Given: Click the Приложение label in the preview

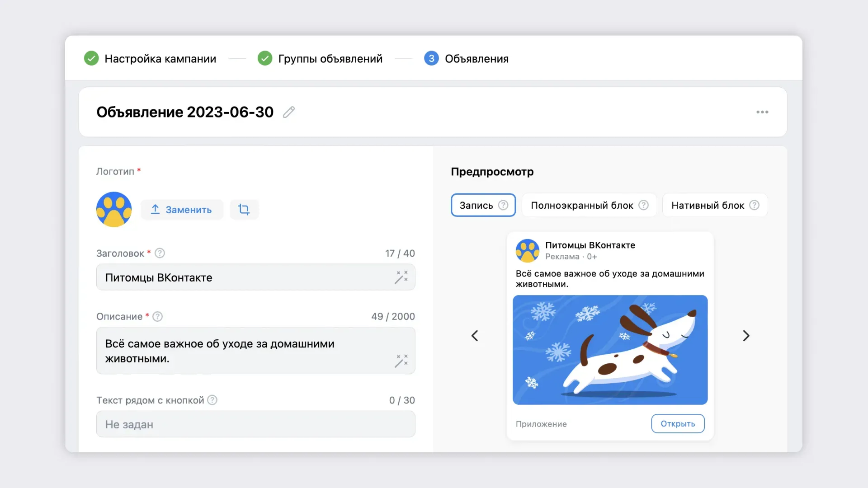Looking at the screenshot, I should 541,424.
